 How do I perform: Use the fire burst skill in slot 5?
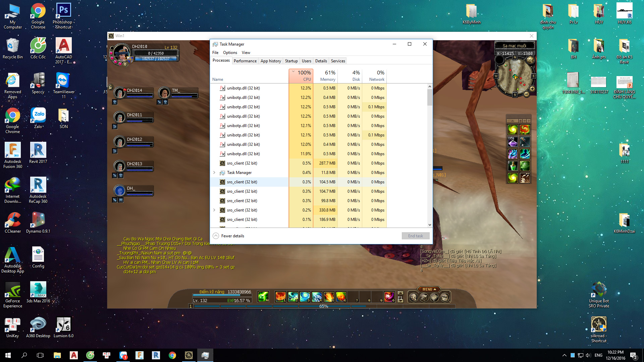tap(329, 297)
